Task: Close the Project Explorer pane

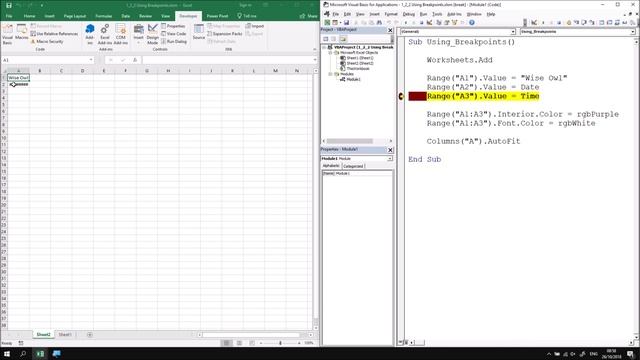Action: click(x=390, y=30)
